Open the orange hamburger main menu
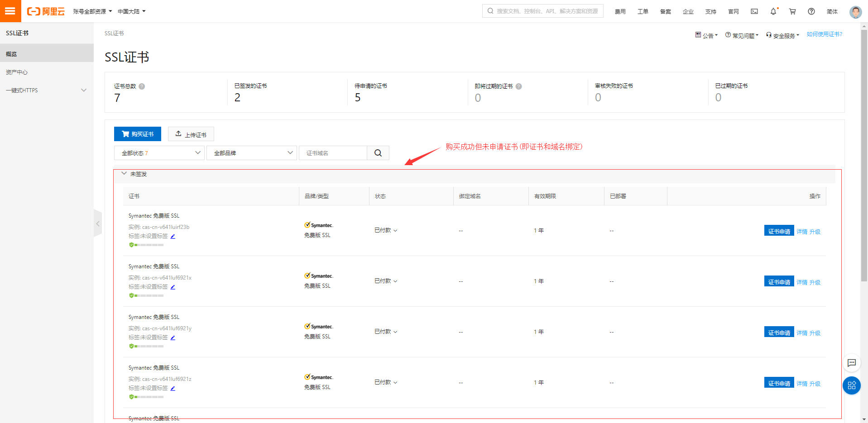This screenshot has width=868, height=423. click(x=10, y=11)
